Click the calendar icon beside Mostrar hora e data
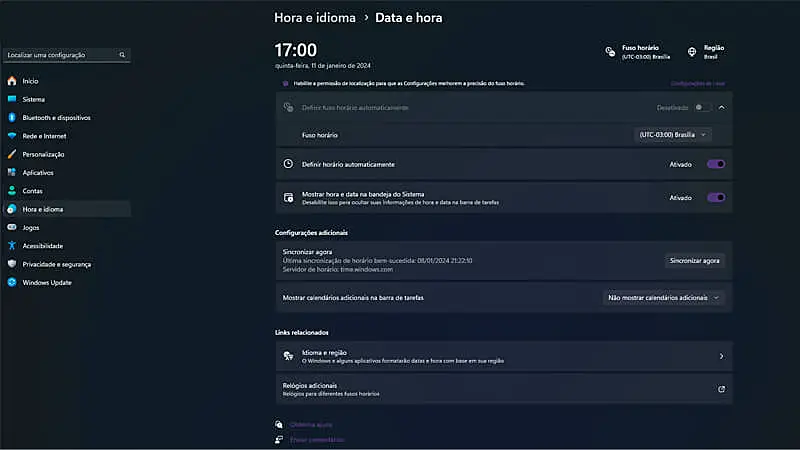 [288, 197]
